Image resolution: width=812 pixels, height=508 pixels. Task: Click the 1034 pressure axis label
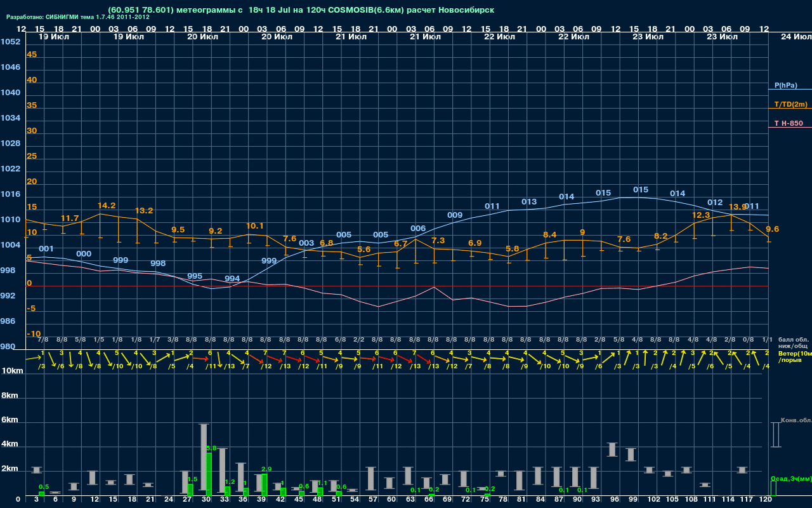click(x=10, y=118)
